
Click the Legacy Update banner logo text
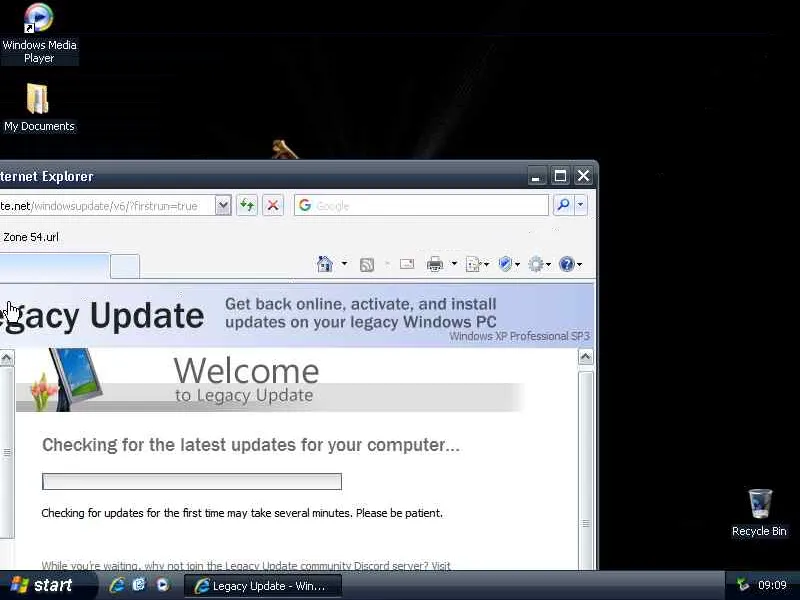click(102, 316)
